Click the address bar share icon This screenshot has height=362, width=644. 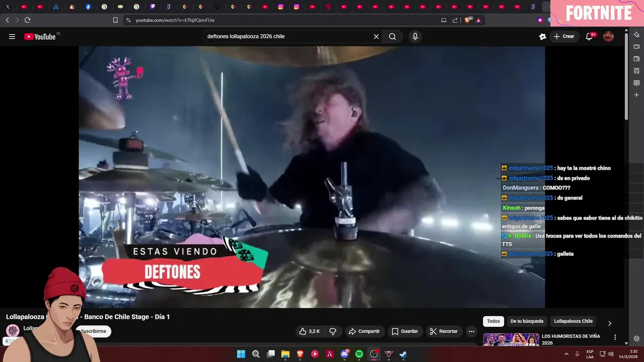455,20
